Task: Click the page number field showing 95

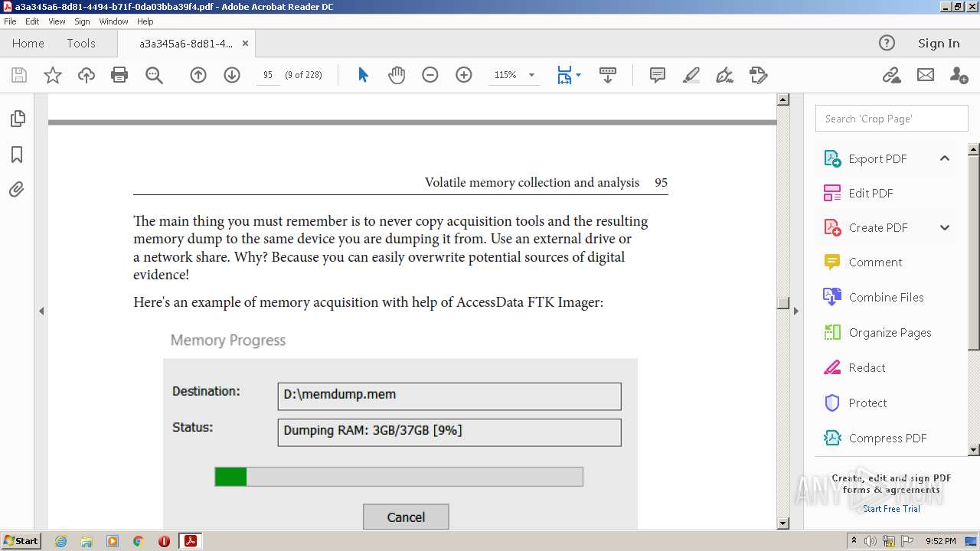Action: (x=267, y=75)
